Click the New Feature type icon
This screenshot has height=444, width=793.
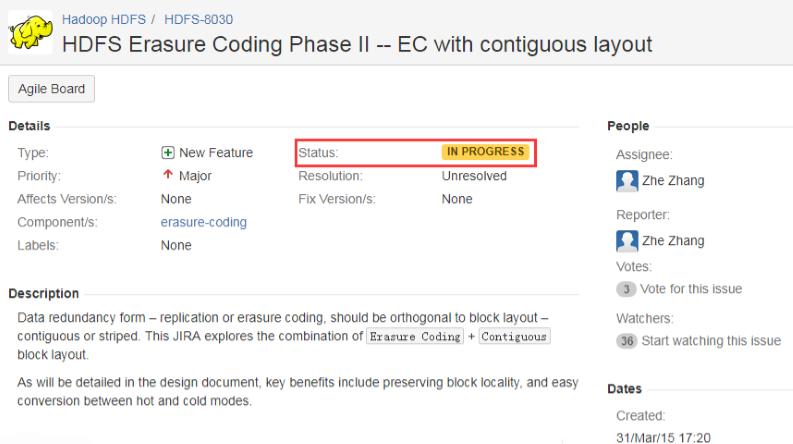[168, 153]
